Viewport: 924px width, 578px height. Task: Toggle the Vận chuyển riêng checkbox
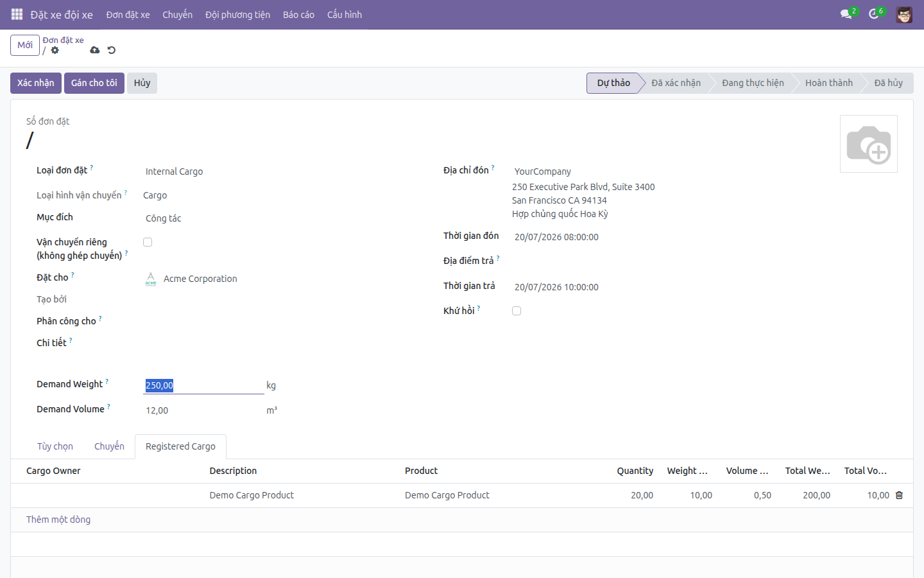(148, 242)
